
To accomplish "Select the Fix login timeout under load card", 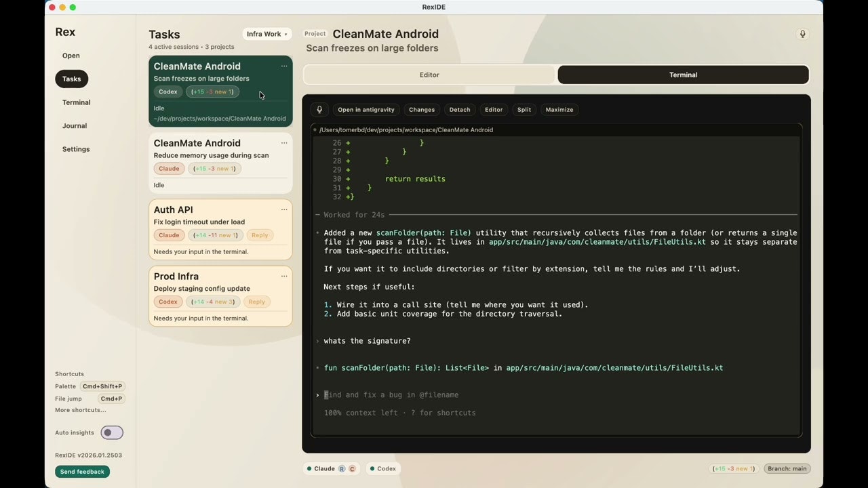I will point(220,230).
